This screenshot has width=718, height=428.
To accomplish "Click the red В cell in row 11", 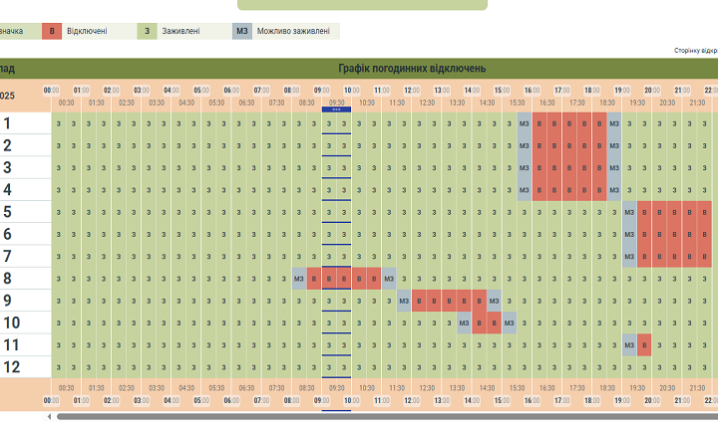I will click(644, 345).
